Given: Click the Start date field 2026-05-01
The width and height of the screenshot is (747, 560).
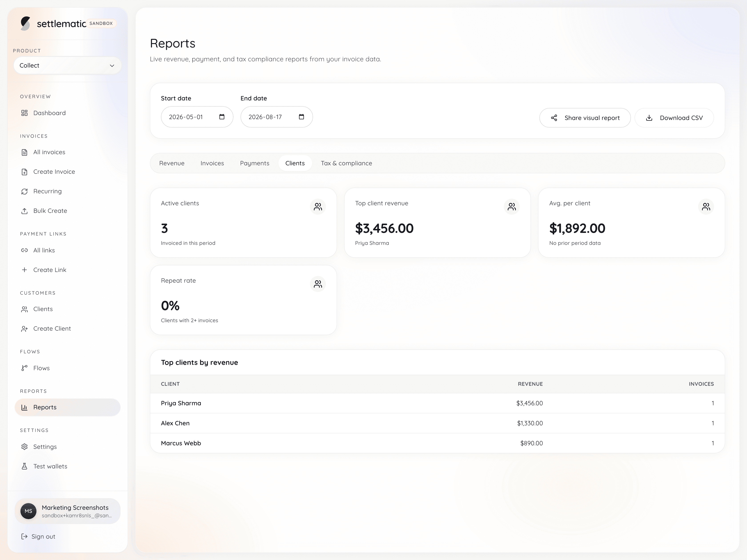Looking at the screenshot, I should pos(197,117).
